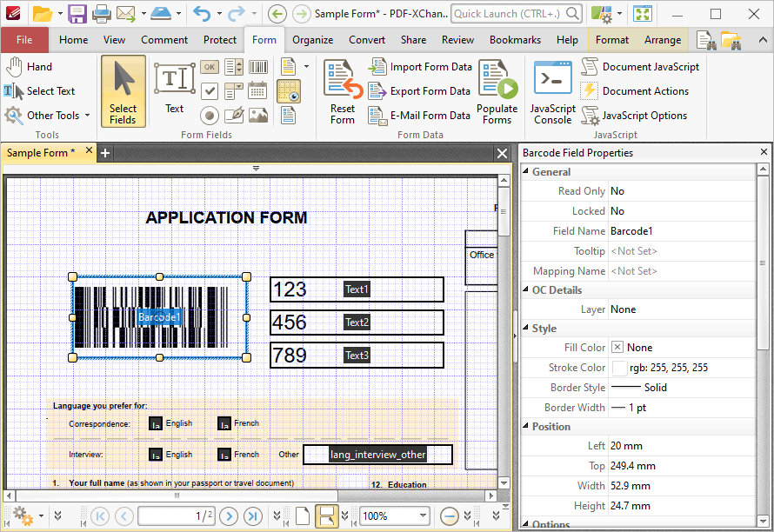Open the Format tab

(612, 40)
